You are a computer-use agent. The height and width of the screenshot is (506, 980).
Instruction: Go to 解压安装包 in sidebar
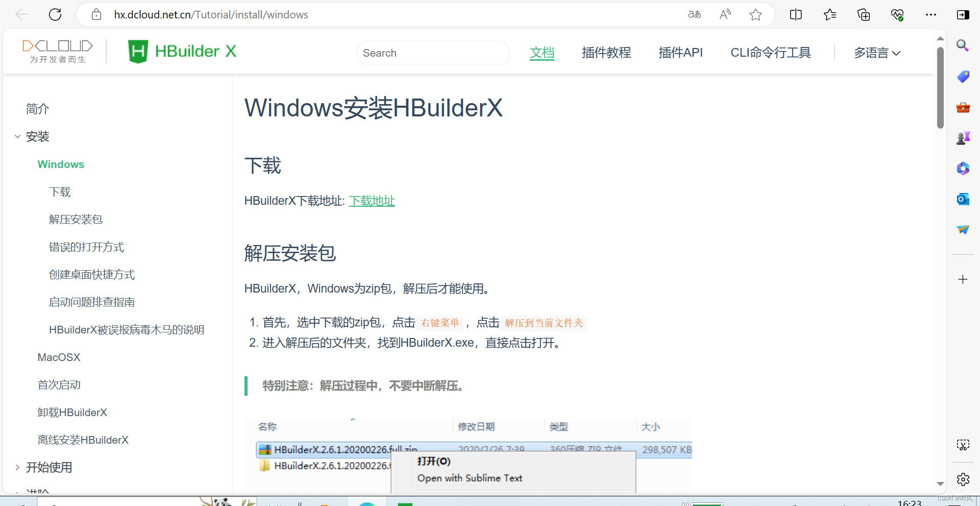pos(76,220)
